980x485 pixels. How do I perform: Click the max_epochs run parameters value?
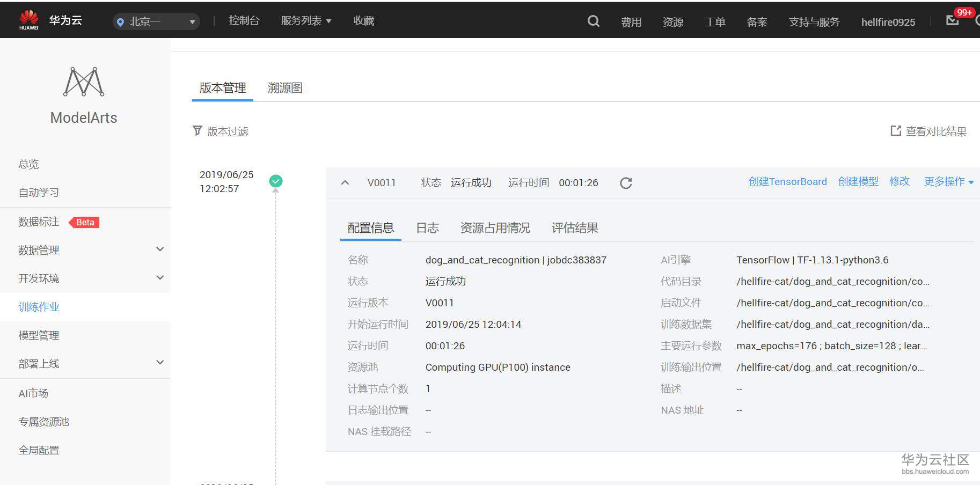point(832,346)
